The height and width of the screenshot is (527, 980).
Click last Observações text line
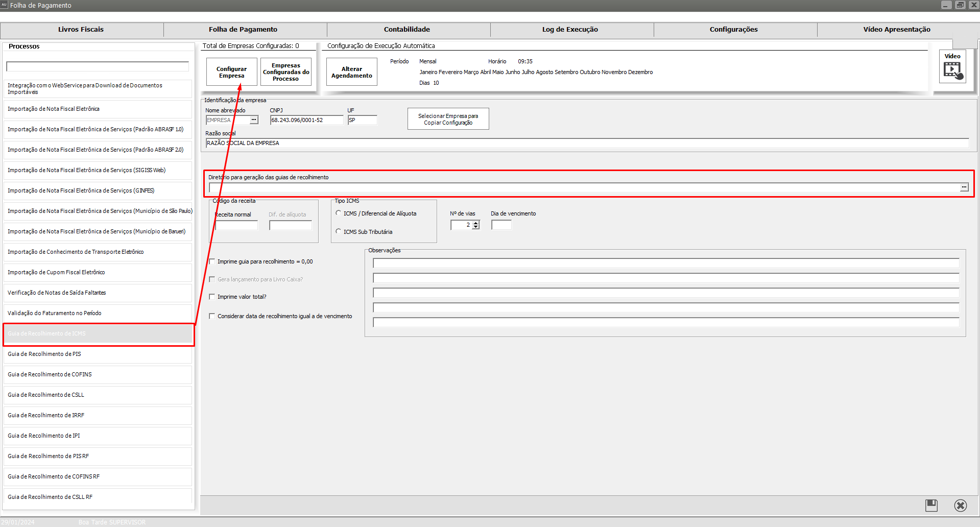coord(666,322)
